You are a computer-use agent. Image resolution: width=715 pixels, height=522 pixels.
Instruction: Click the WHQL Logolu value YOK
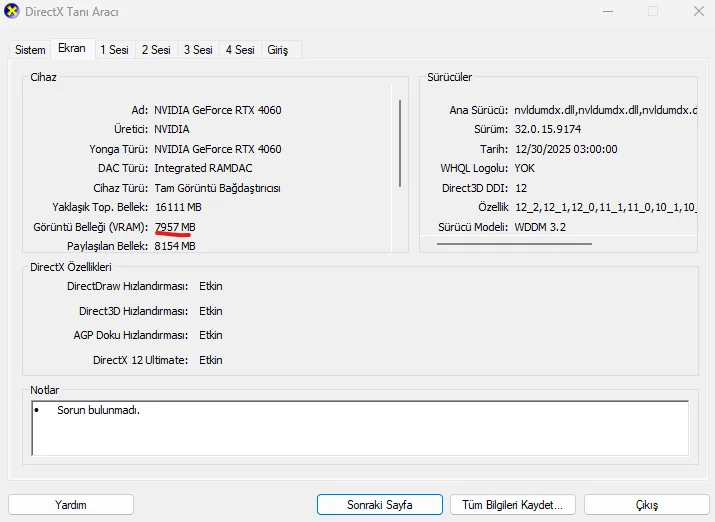tap(524, 168)
